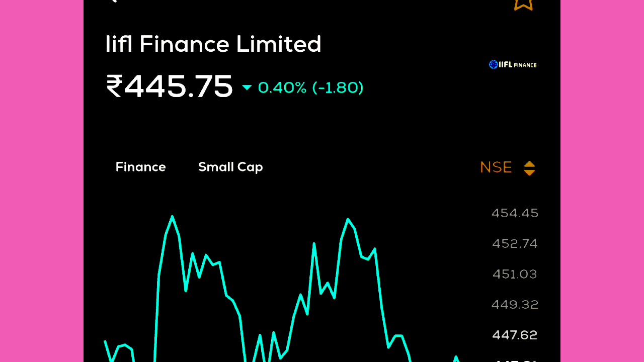
Task: Click the chart's first peak on the left
Action: 172,217
